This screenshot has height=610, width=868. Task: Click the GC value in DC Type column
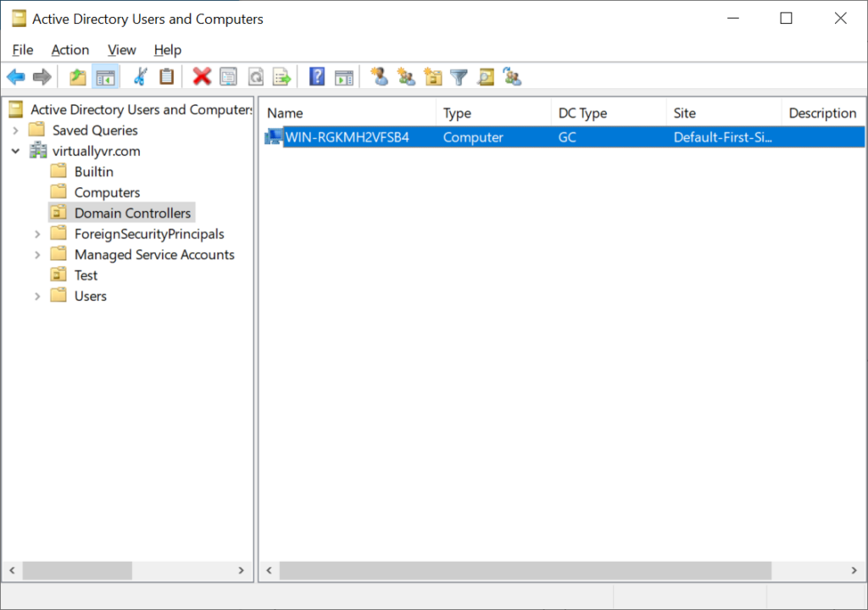click(x=567, y=137)
